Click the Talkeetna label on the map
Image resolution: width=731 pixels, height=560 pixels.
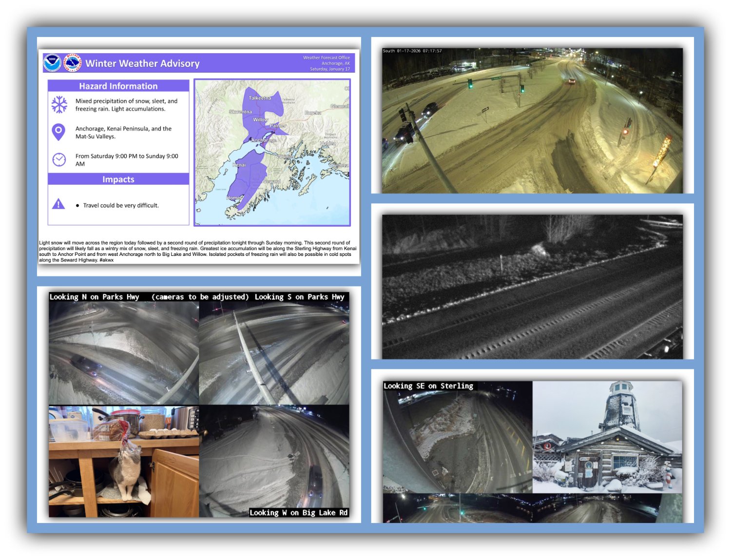[260, 98]
